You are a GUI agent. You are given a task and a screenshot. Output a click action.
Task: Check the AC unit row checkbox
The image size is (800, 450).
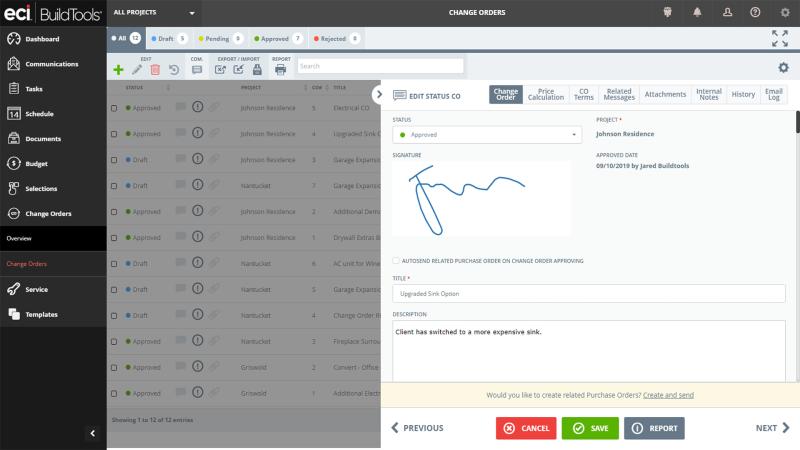(114, 264)
